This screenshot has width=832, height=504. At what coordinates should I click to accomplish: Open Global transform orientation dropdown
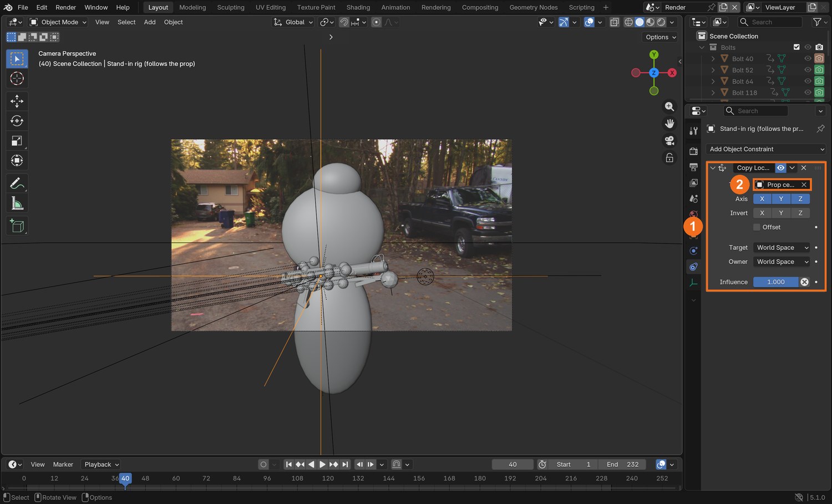coord(293,22)
